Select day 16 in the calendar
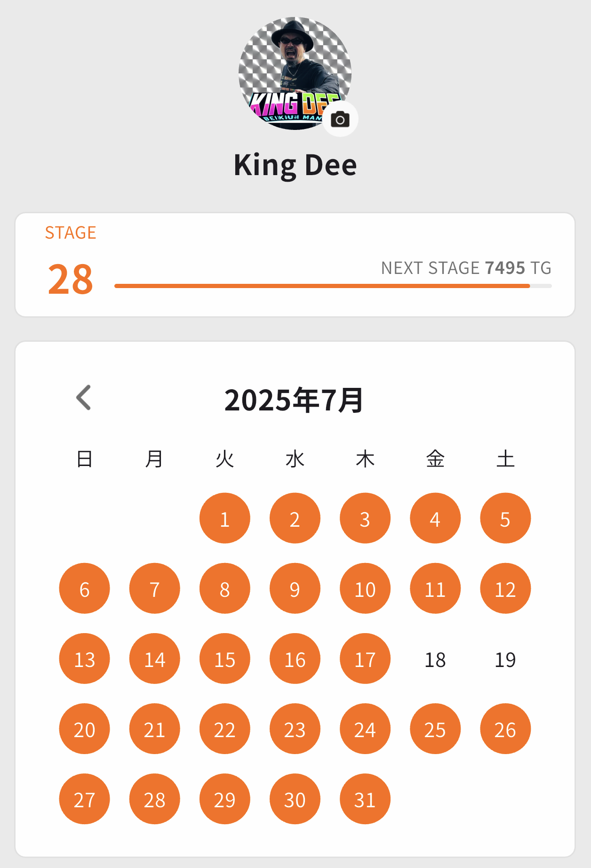 click(295, 659)
